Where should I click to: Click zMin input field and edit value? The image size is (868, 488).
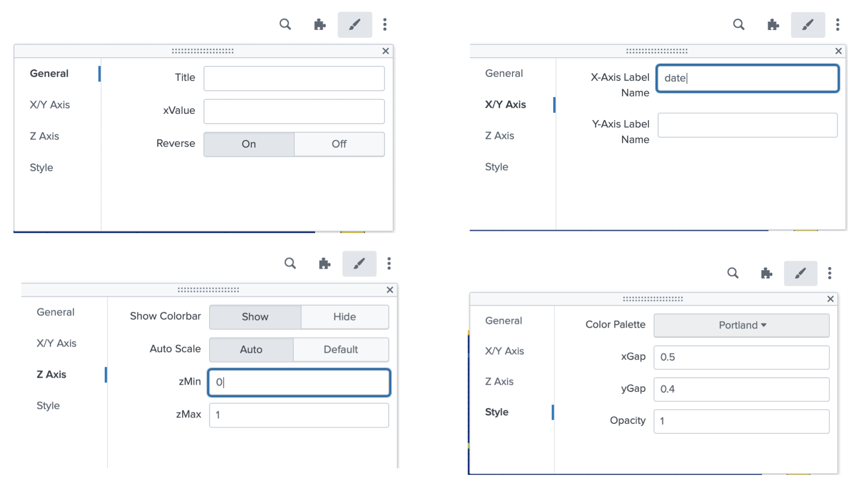(299, 382)
